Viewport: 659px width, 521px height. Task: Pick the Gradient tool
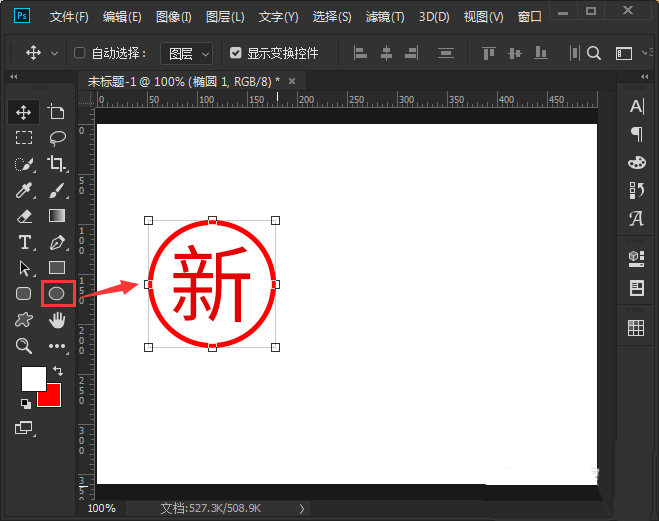(x=57, y=216)
